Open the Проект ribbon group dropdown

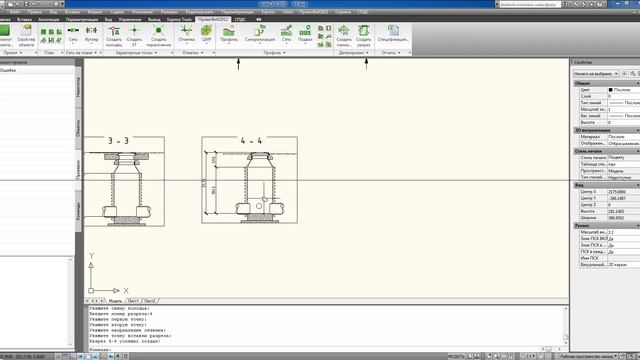click(12, 53)
